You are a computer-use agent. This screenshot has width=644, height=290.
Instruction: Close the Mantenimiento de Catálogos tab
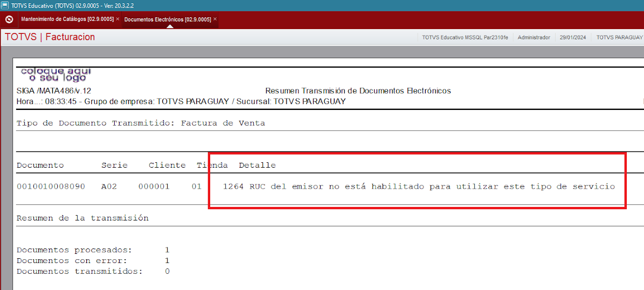click(x=118, y=19)
